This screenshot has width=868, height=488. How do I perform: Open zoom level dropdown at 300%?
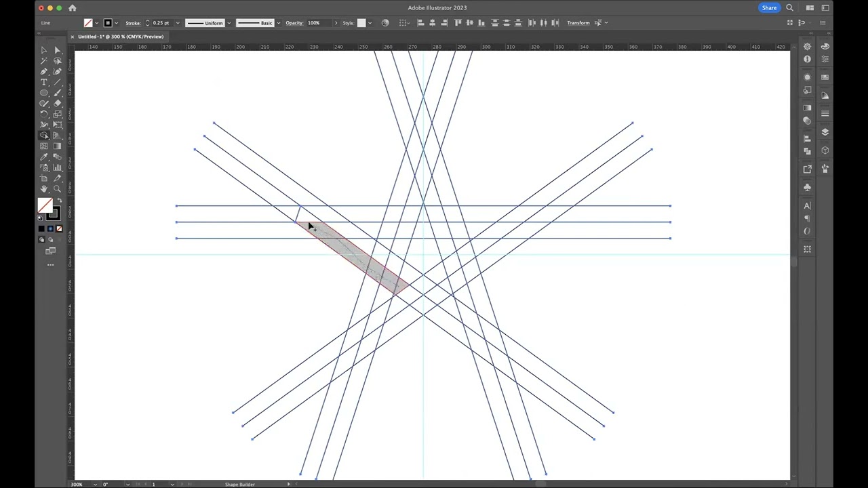click(x=94, y=484)
